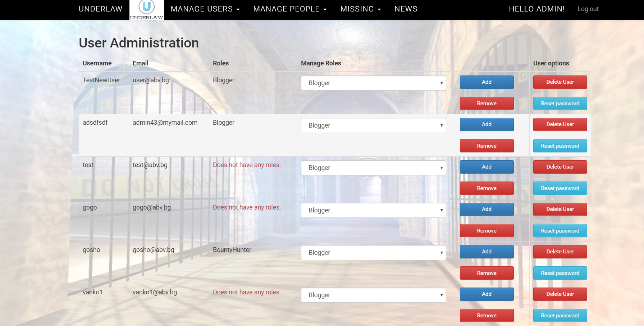Screen dimensions: 644x326
Task: Add role to user test
Action: coord(487,167)
